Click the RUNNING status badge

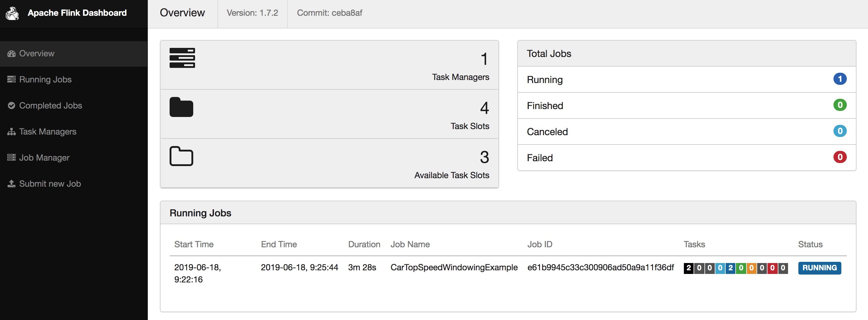[x=820, y=268]
